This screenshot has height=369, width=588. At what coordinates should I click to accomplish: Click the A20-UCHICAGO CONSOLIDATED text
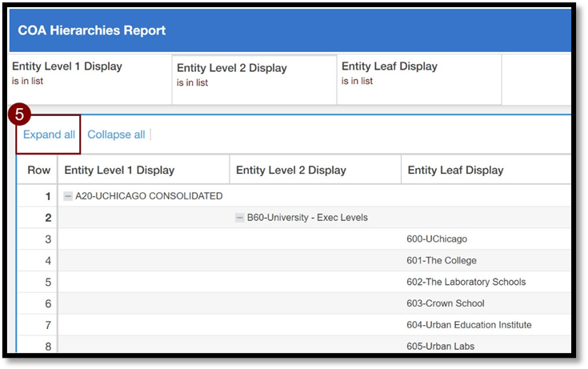(149, 196)
